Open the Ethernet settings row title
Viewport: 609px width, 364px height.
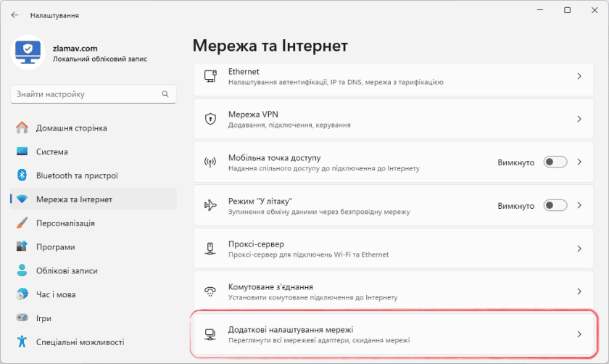pyautogui.click(x=244, y=72)
